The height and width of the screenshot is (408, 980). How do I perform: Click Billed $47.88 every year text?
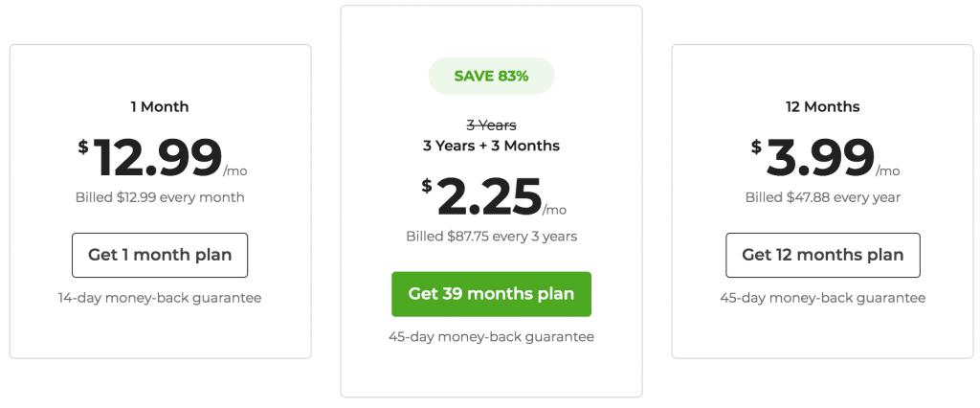[x=822, y=197]
